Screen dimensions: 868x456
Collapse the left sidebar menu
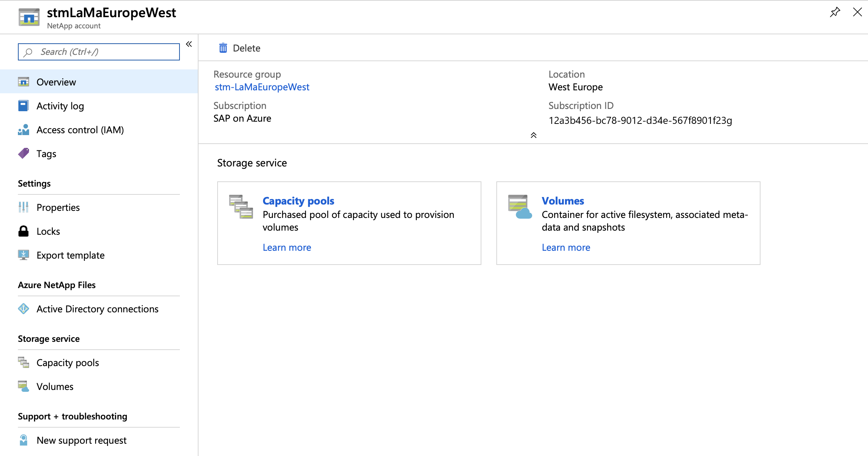(189, 44)
